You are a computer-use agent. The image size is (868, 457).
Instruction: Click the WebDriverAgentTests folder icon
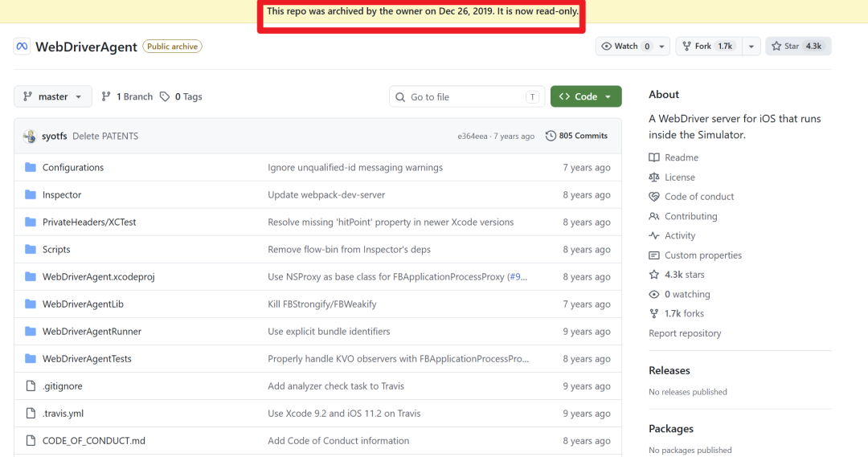pyautogui.click(x=31, y=358)
